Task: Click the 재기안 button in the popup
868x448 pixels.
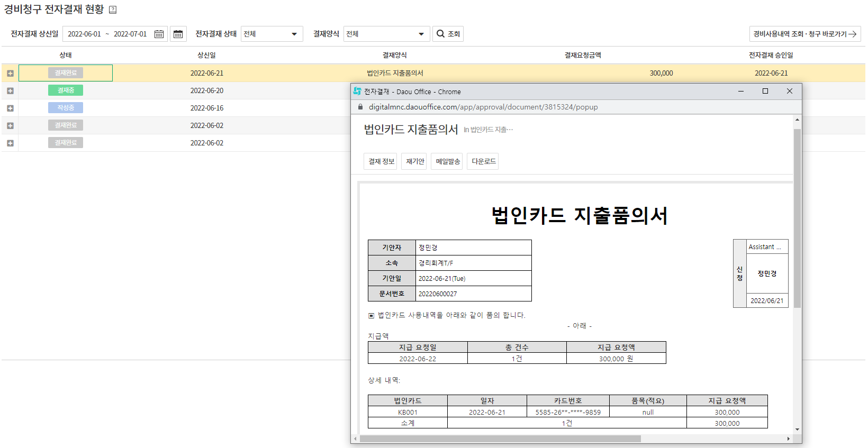Action: coord(414,161)
